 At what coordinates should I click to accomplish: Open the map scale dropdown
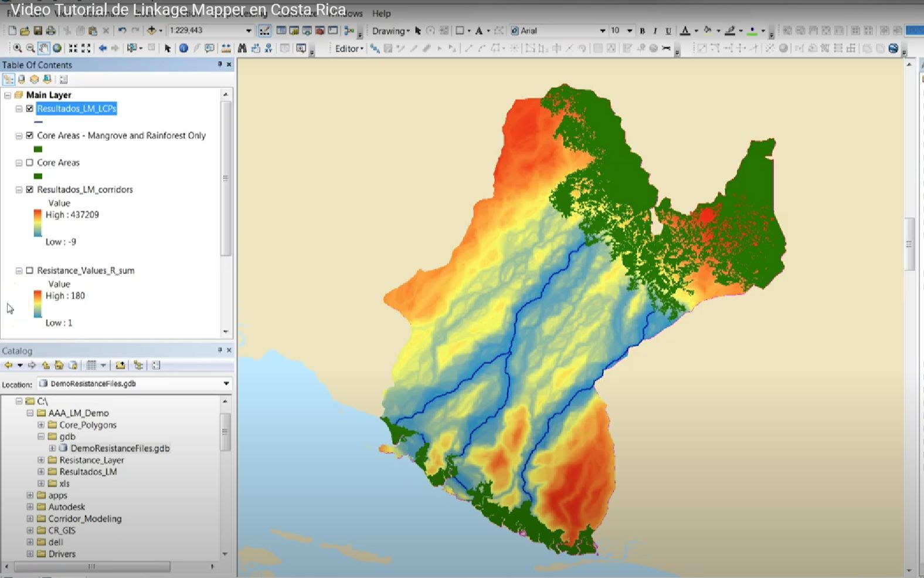[x=249, y=31]
